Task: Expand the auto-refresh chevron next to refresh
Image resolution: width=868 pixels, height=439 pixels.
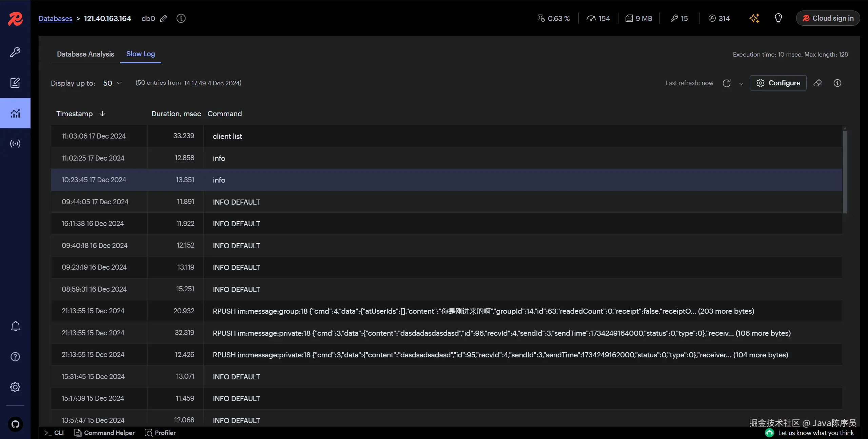Action: [741, 83]
